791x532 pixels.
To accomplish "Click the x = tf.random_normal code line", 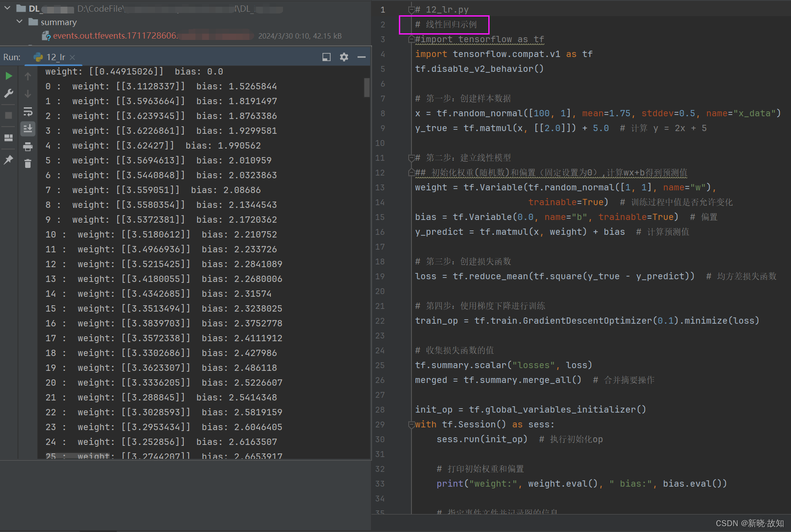I will point(598,114).
